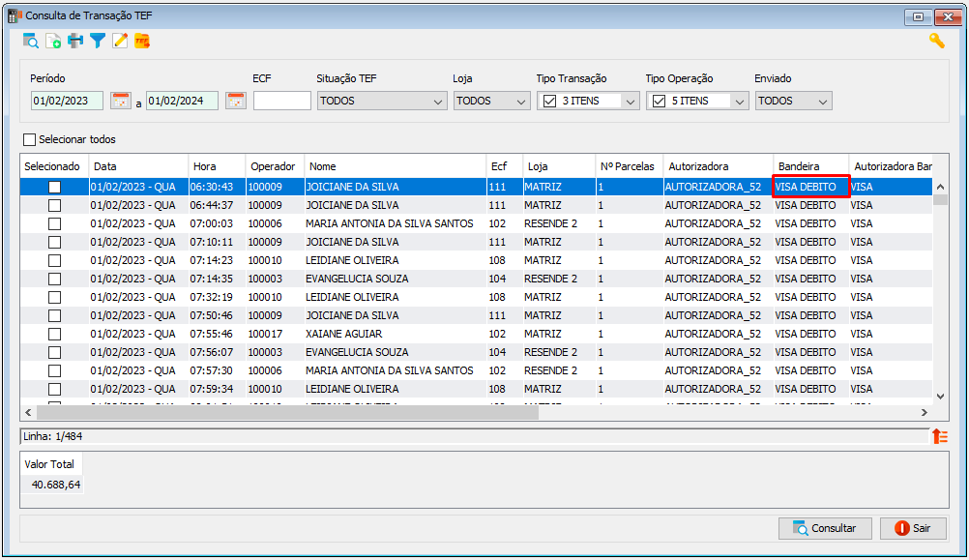Open the Situação TEF dropdown
The height and width of the screenshot is (560, 969).
(x=382, y=101)
